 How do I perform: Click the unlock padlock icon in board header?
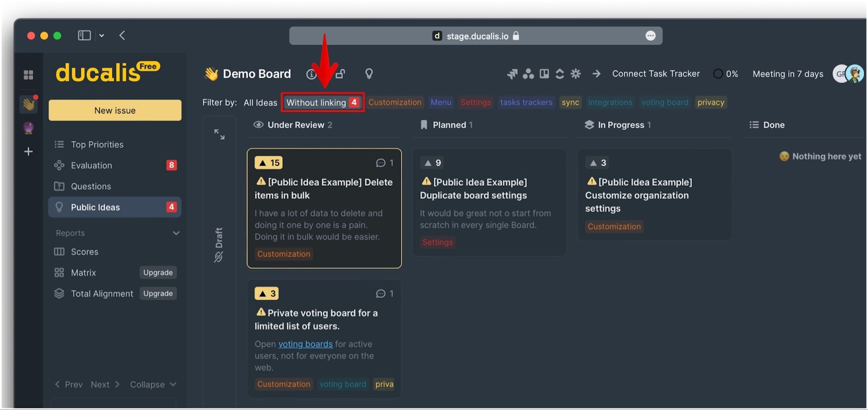pyautogui.click(x=340, y=74)
